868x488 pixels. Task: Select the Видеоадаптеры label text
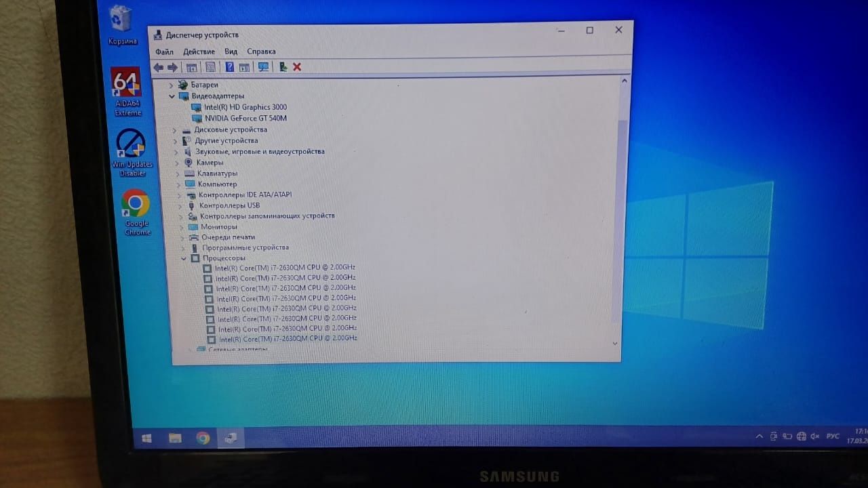click(x=218, y=96)
